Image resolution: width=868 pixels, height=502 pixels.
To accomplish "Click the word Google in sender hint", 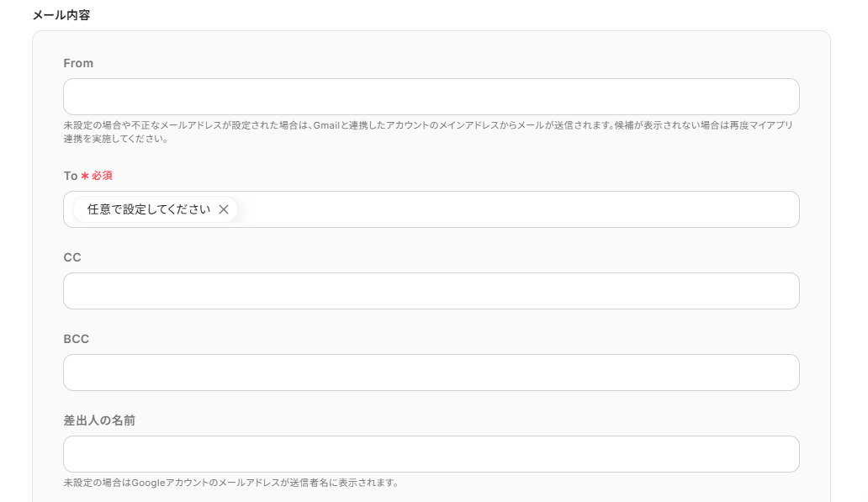I will 148,483.
